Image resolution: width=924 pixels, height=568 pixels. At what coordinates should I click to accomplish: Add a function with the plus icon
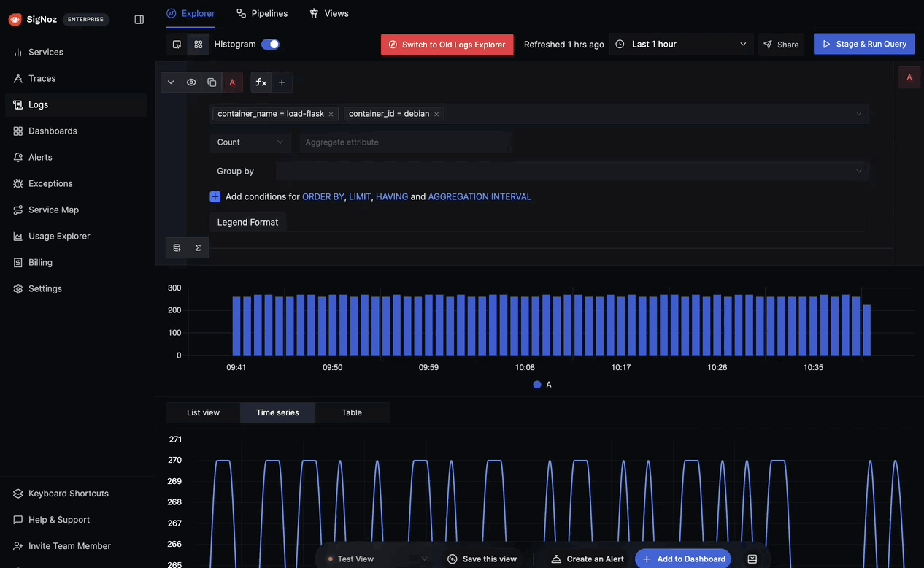pyautogui.click(x=282, y=82)
